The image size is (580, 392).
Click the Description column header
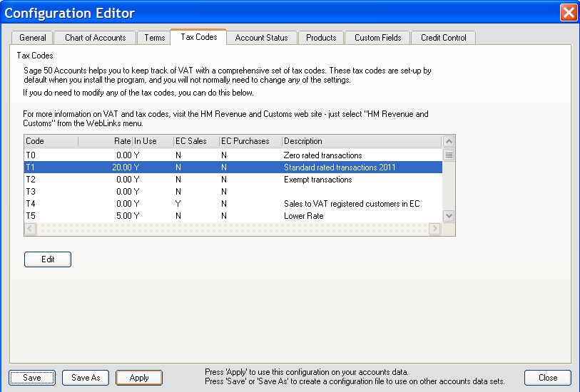[x=361, y=141]
